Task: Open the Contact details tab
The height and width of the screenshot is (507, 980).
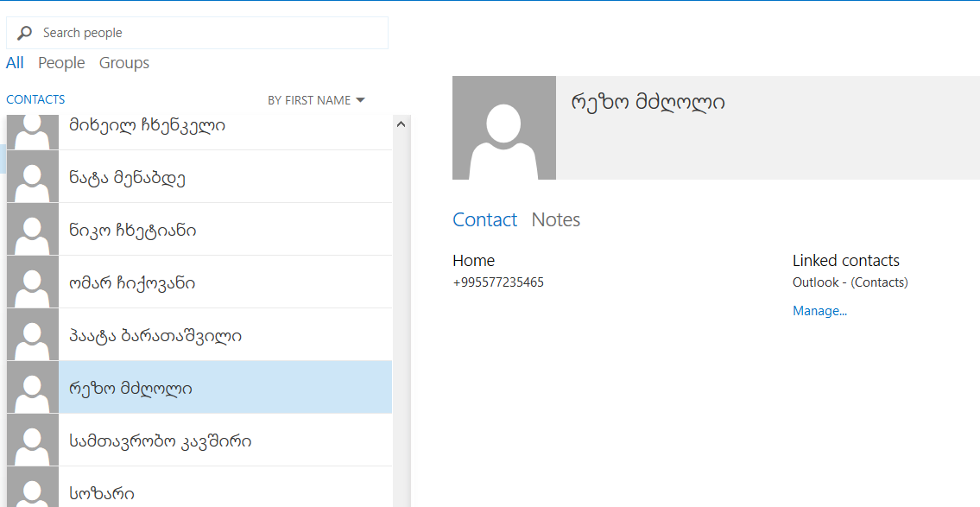Action: click(x=484, y=220)
